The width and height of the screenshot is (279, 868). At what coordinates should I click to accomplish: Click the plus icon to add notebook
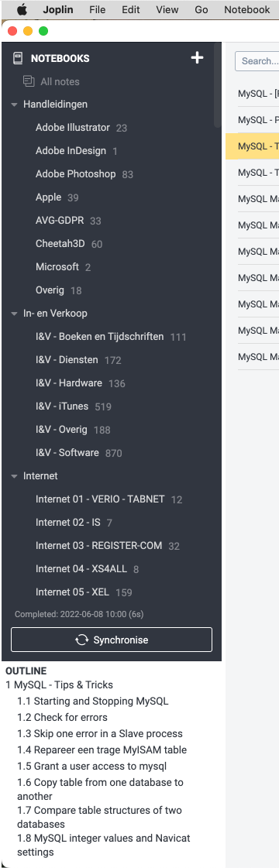[x=197, y=57]
